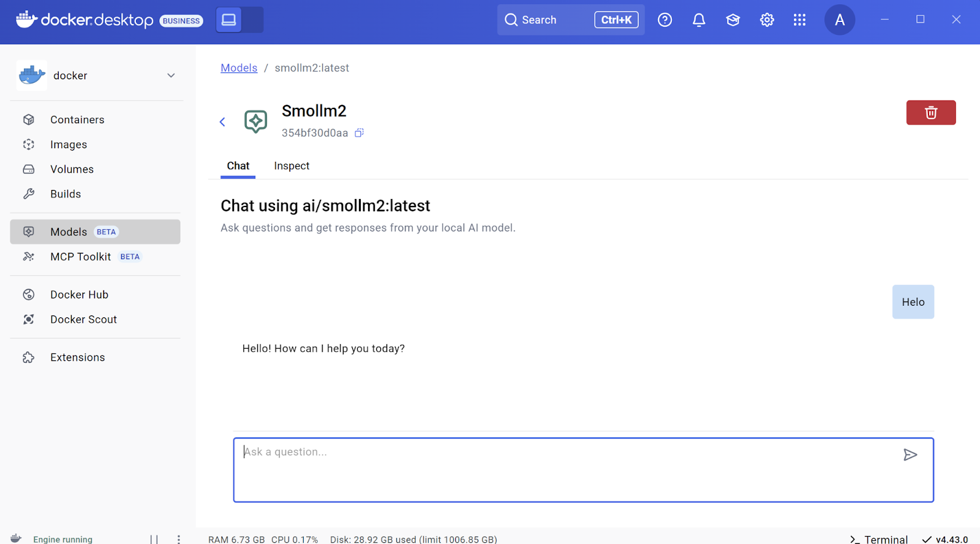Image resolution: width=980 pixels, height=544 pixels.
Task: Click the Images icon in sidebar
Action: click(x=29, y=145)
